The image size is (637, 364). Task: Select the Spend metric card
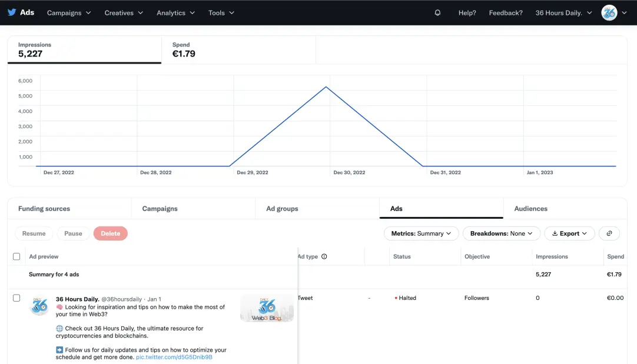tap(238, 49)
